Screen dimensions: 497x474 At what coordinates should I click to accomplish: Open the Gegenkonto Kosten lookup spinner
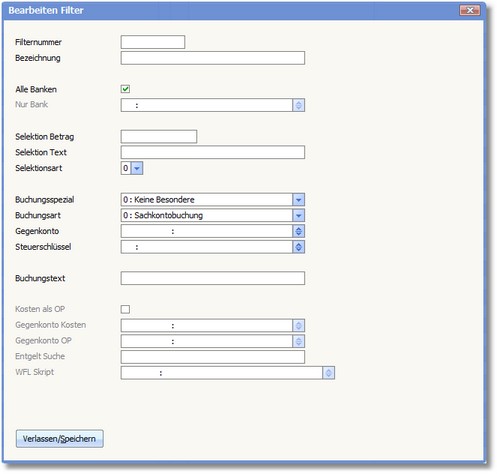tap(298, 326)
